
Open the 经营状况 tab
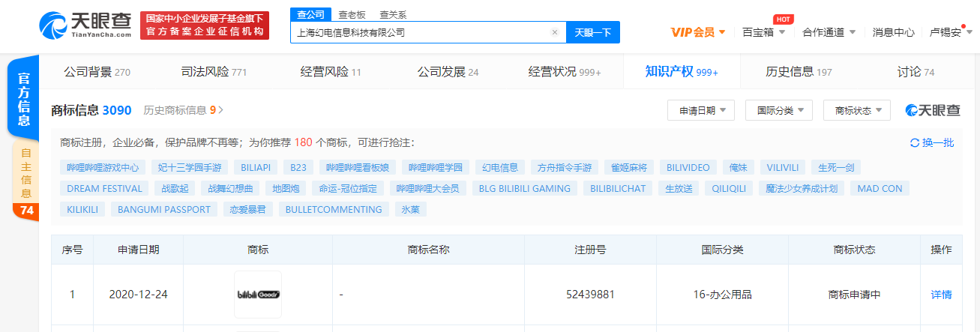pos(565,72)
